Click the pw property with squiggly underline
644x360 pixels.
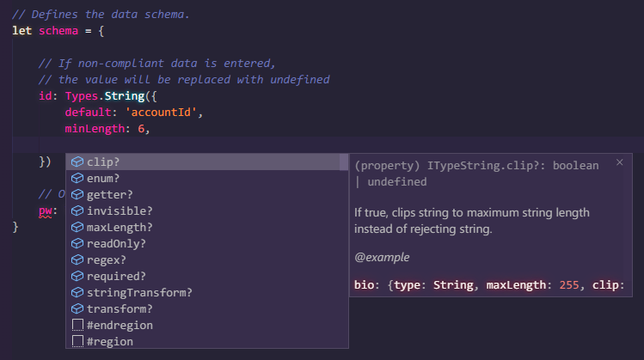[46, 211]
